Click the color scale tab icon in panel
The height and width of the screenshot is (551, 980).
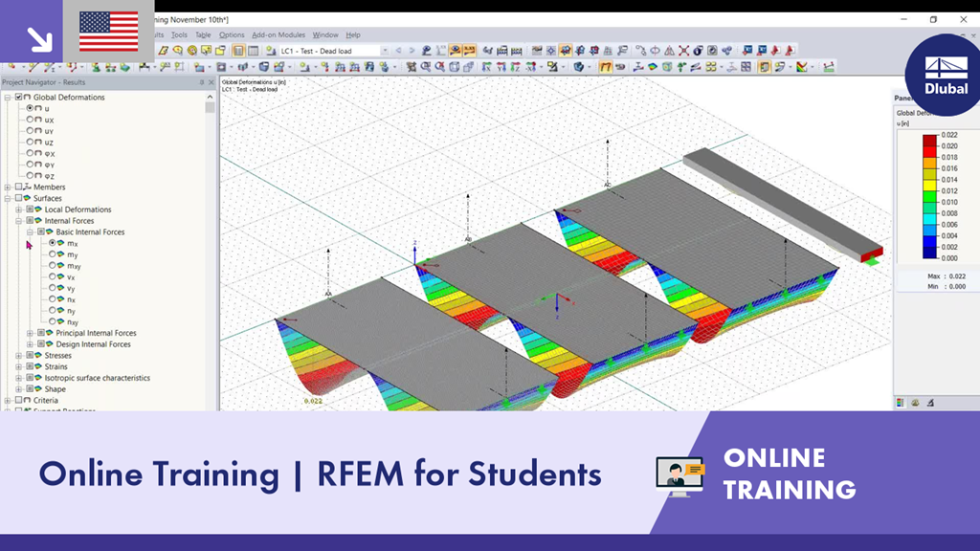pyautogui.click(x=900, y=403)
